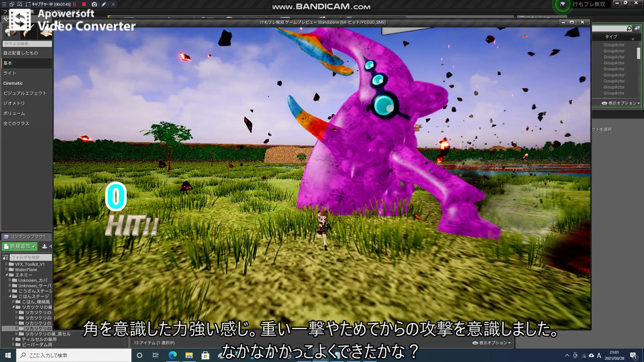Activate the Bandicam pencil drawing tool
644x362 pixels.
(x=104, y=4)
